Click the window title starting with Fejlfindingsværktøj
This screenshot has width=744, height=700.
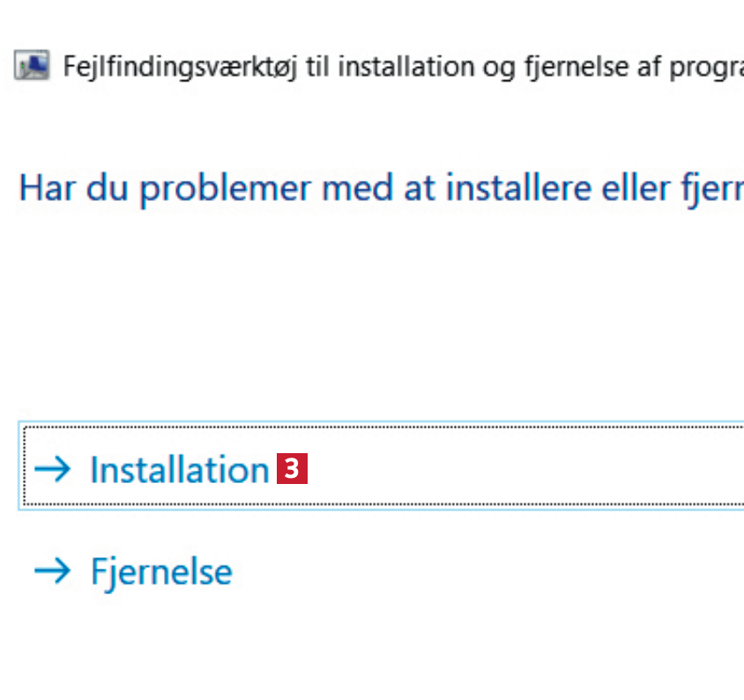(x=397, y=67)
